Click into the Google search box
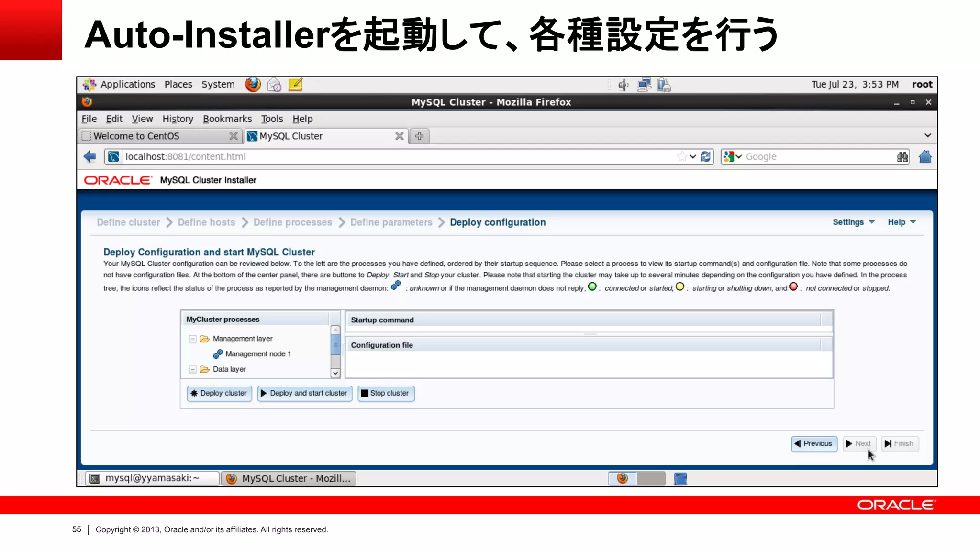980x551 pixels. [x=819, y=156]
